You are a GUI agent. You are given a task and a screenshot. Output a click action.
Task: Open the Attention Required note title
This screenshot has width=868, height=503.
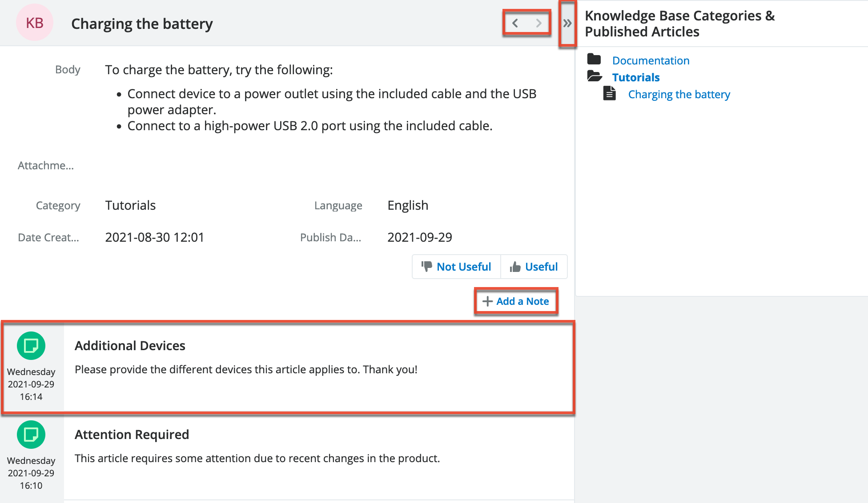[x=132, y=434]
